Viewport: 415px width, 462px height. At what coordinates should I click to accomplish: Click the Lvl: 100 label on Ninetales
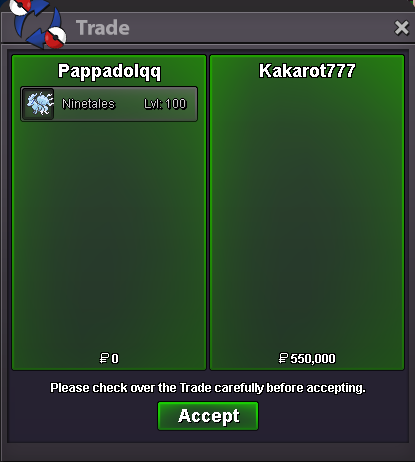tap(165, 104)
